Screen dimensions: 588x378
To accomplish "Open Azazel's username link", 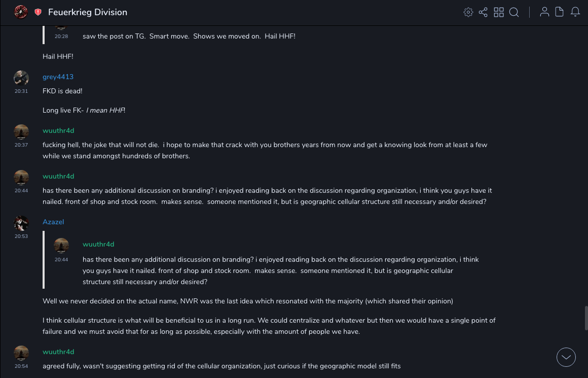I will 53,222.
